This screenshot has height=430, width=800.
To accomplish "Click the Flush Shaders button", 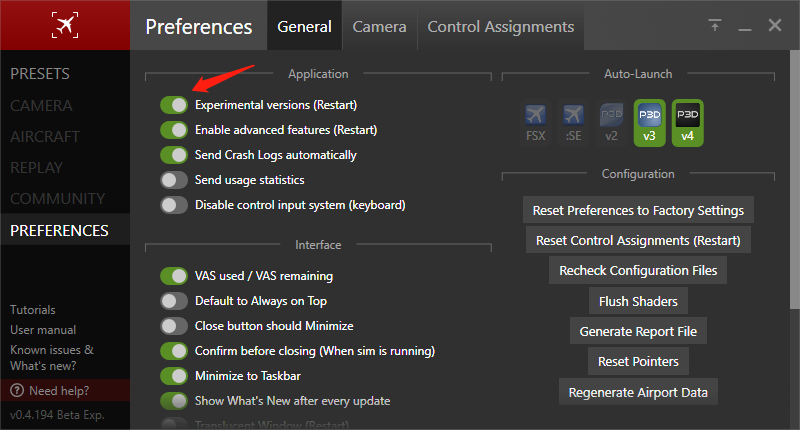I will pos(638,301).
